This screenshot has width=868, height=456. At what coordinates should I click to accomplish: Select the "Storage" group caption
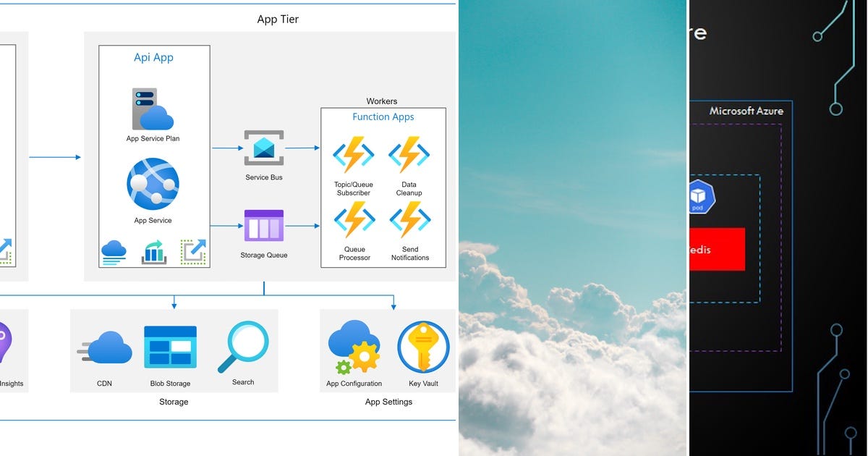tap(174, 402)
